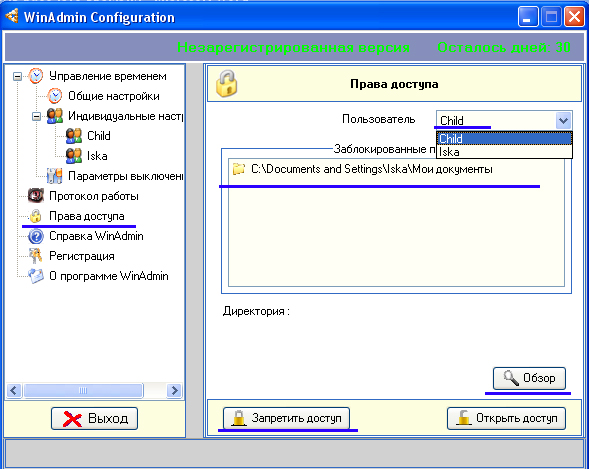This screenshot has width=589, height=469.
Task: Click the question mark icon of Справка WinAdmin
Action: coord(36,236)
